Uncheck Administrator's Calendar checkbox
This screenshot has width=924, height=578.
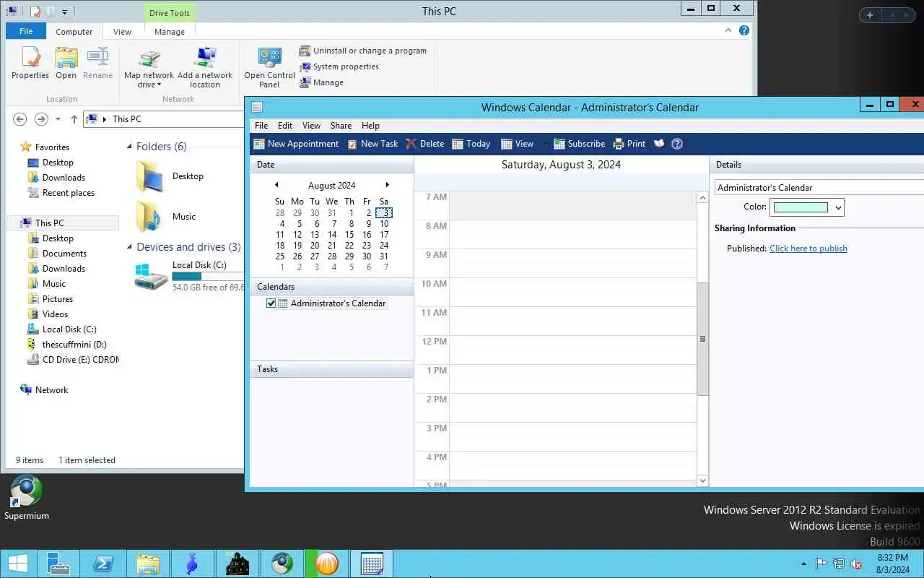271,303
